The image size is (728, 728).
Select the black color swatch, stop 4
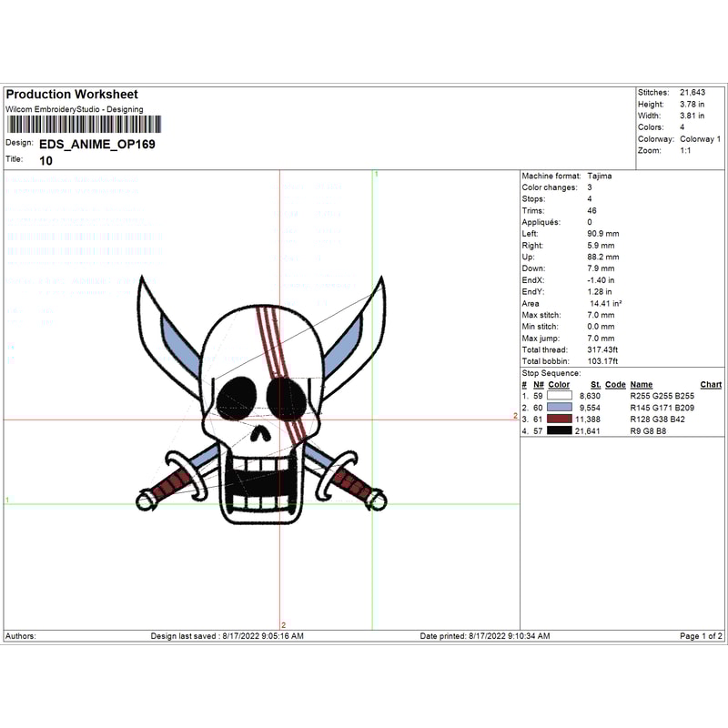coord(559,430)
